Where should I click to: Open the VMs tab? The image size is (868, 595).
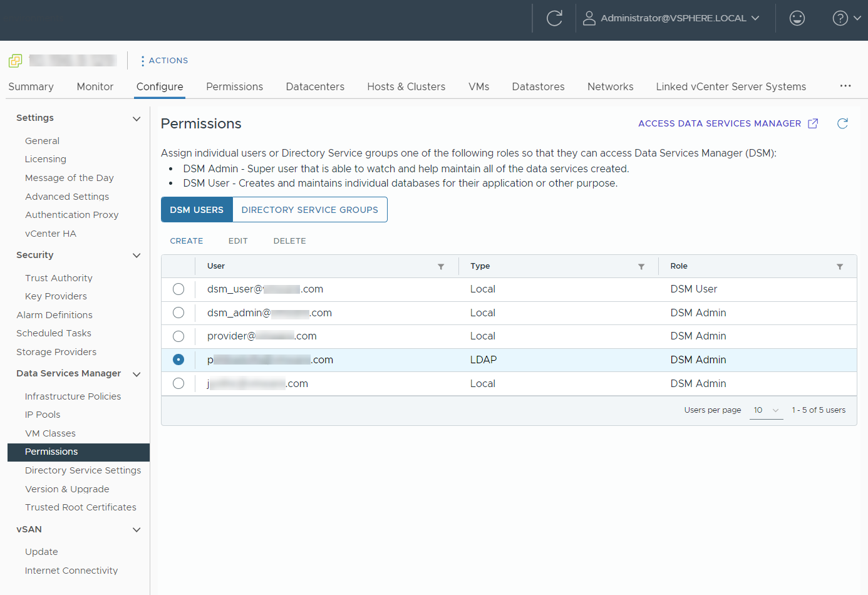(x=479, y=86)
